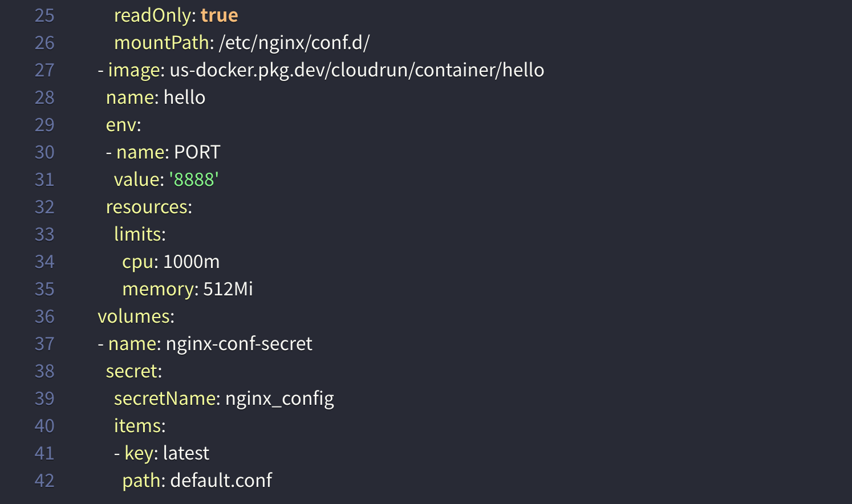Click the image URL us-docker.pkg.dev/cloudrun/container/hello
Screen dimensions: 852x504
[356, 70]
